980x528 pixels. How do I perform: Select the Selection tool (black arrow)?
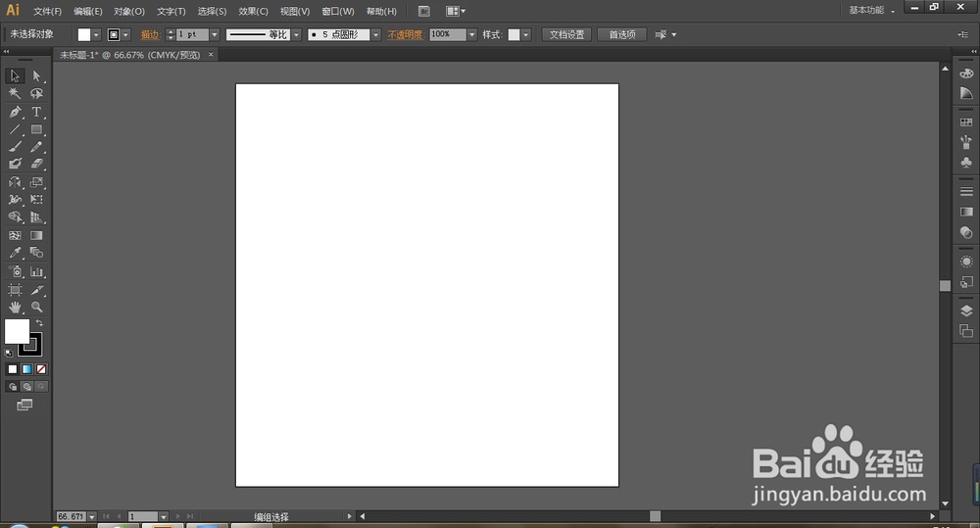tap(15, 76)
